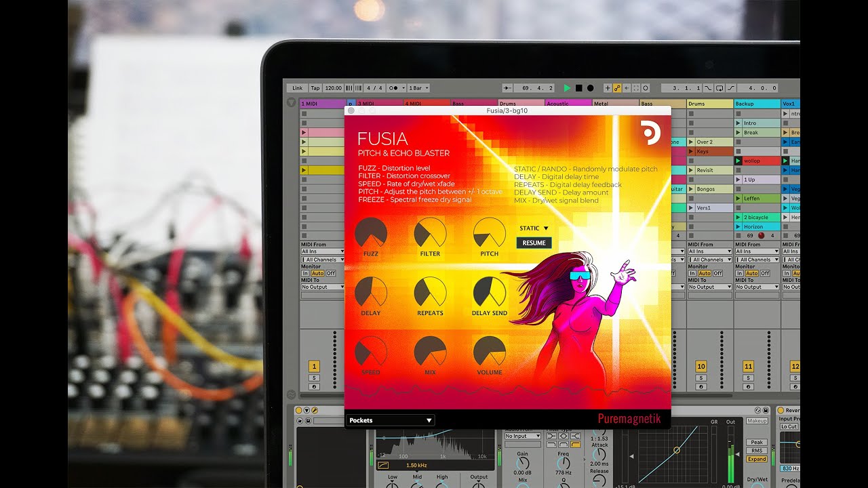Launch the Keys clip in Drums track
The image size is (868, 488).
691,152
